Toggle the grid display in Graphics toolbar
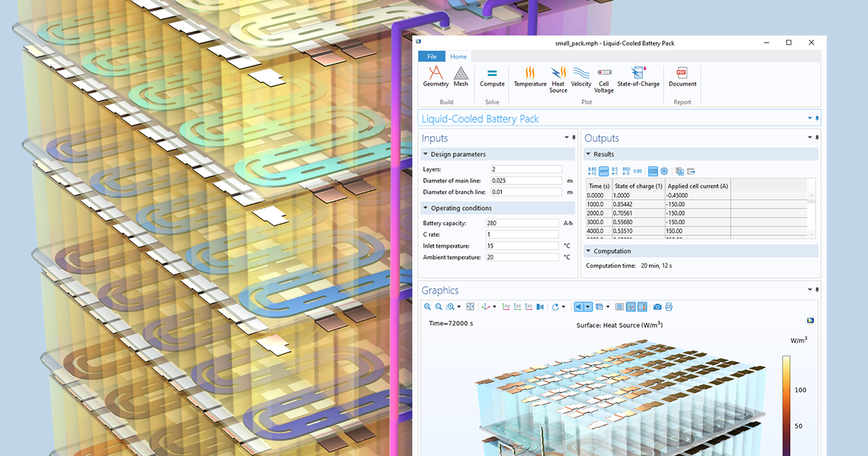868x456 pixels. [x=619, y=306]
